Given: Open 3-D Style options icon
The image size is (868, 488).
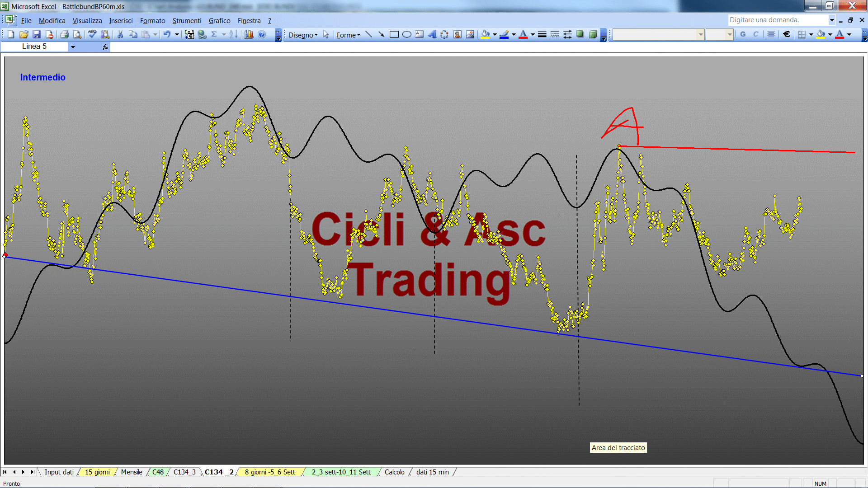Looking at the screenshot, I should click(593, 34).
